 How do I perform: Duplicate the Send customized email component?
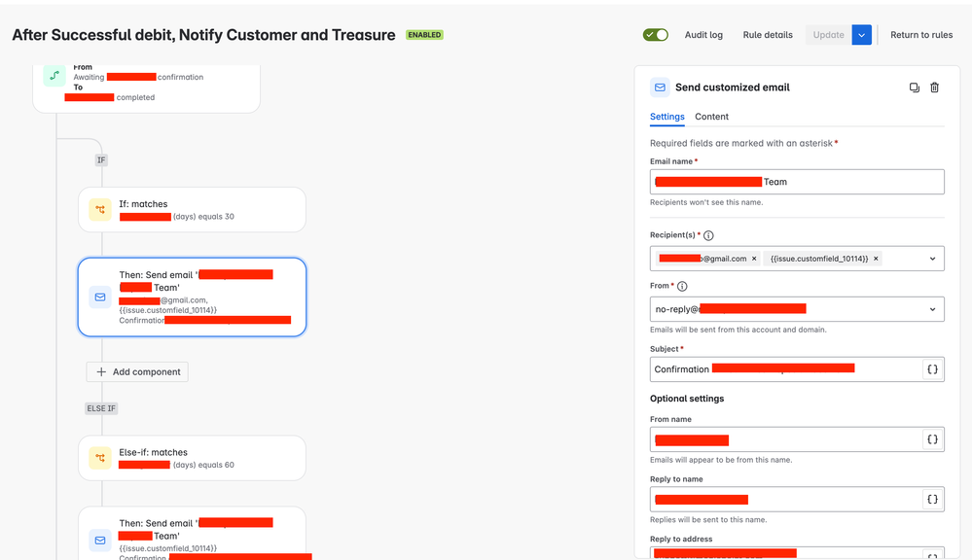click(915, 87)
